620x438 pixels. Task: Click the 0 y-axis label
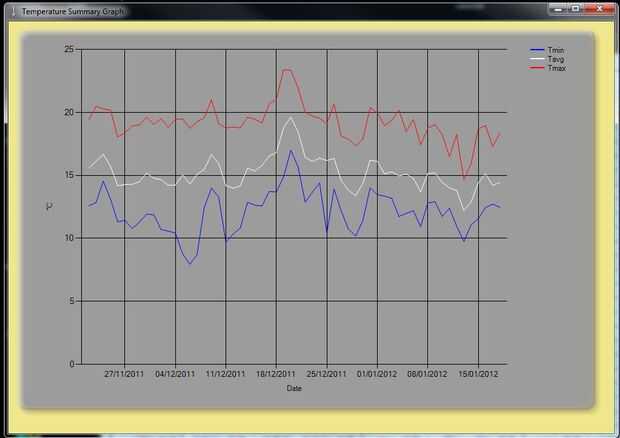(72, 364)
